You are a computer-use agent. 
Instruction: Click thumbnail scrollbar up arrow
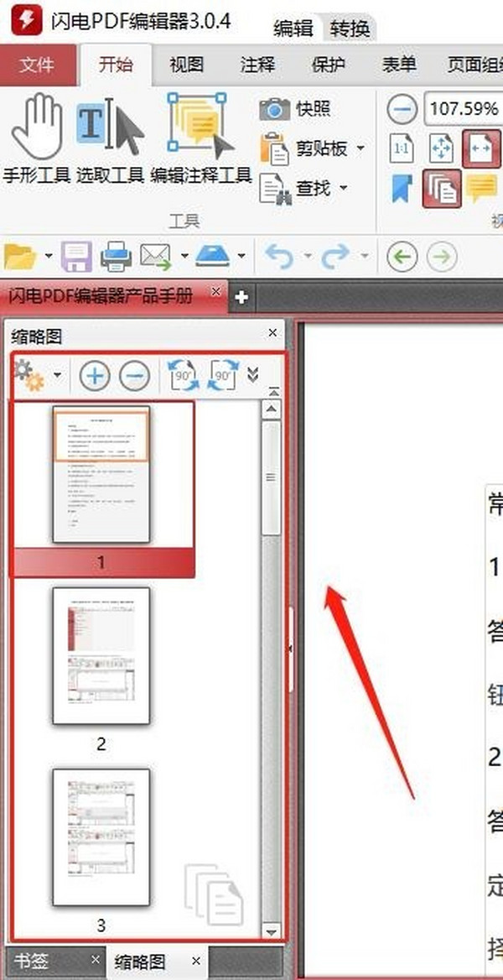click(x=271, y=410)
